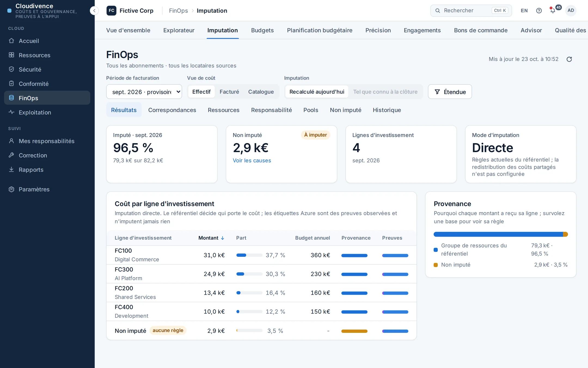Click the aucune règle badge
Image resolution: width=588 pixels, height=368 pixels.
(168, 330)
